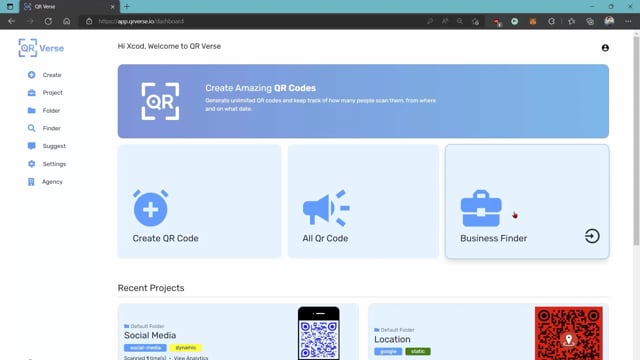Click the Hi Xcod welcome text
Image resolution: width=640 pixels, height=360 pixels.
(169, 46)
